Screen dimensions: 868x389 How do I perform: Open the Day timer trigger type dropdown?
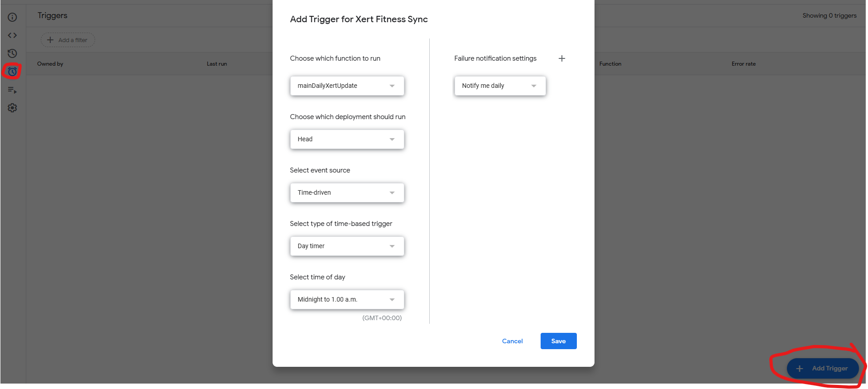[x=347, y=246]
